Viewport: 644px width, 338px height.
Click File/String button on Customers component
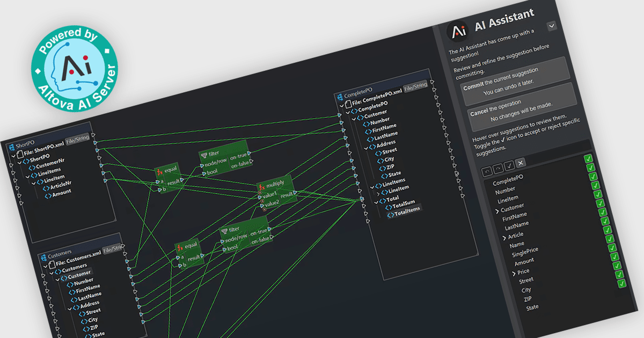click(113, 248)
